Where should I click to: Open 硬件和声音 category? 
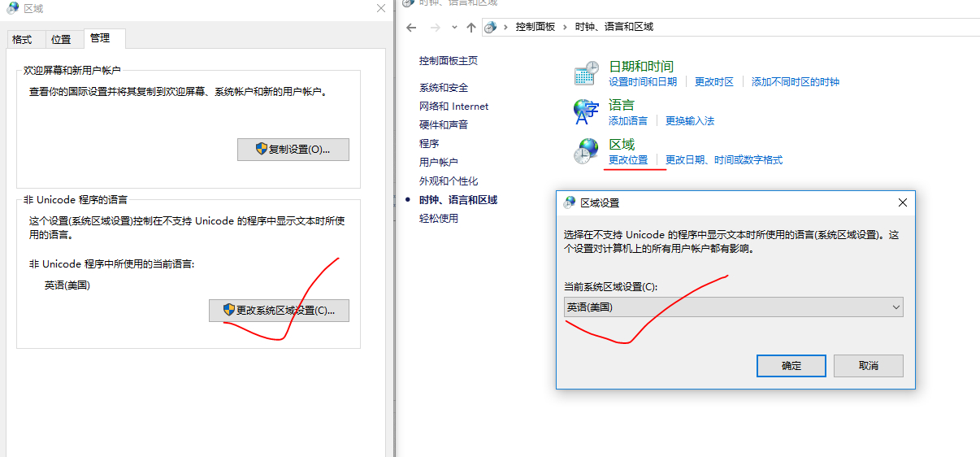(x=444, y=125)
